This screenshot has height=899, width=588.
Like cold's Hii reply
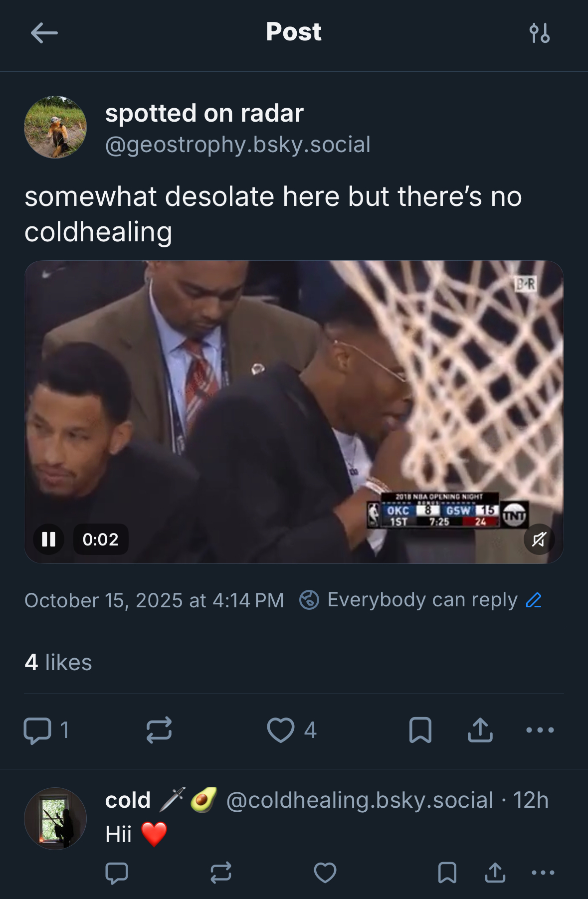pyautogui.click(x=325, y=873)
